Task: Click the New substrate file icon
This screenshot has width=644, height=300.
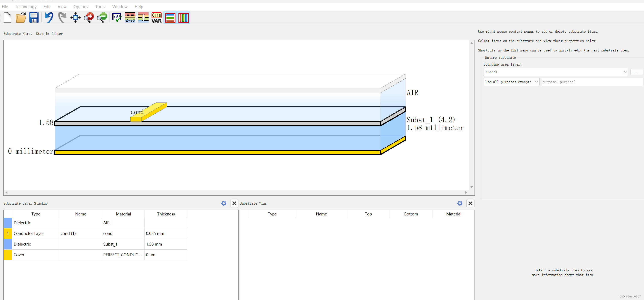Action: 7,18
